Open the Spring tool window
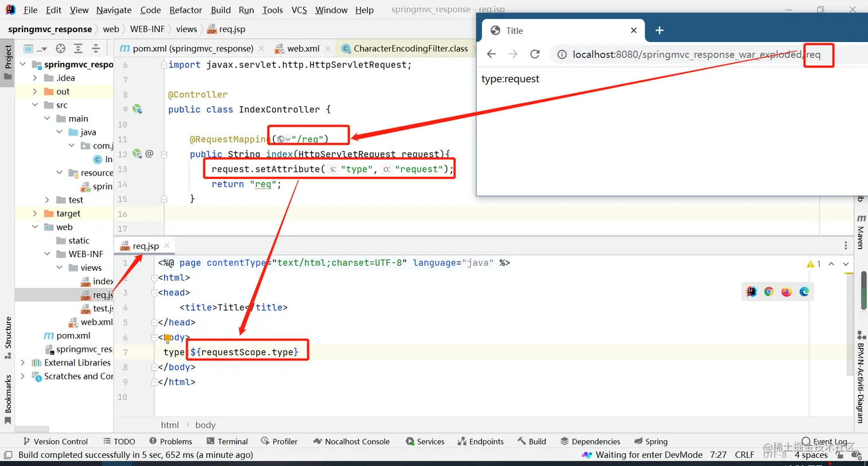Screen dimensions: 868x466 650,441
